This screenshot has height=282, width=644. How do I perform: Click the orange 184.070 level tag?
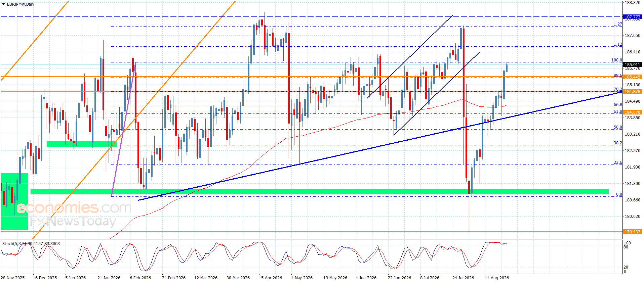[x=633, y=112]
